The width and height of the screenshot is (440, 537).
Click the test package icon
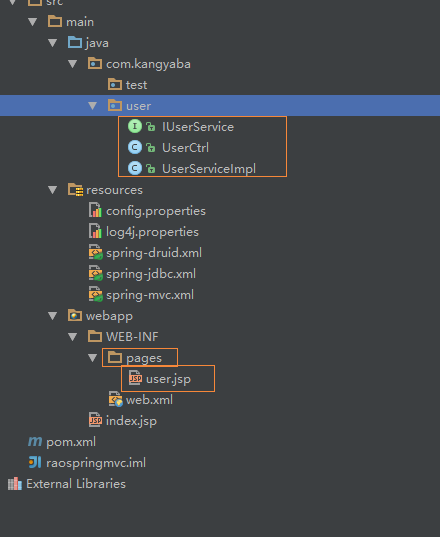pos(115,84)
